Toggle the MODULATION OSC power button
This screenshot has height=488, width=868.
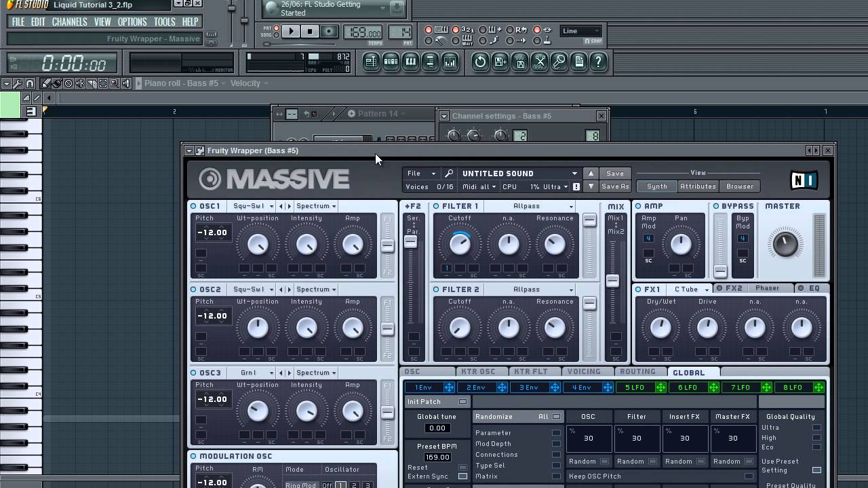click(193, 456)
